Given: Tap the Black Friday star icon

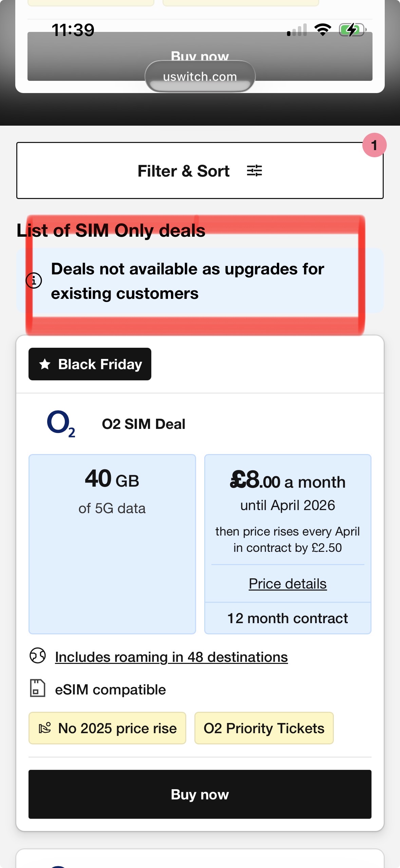Looking at the screenshot, I should coord(45,364).
